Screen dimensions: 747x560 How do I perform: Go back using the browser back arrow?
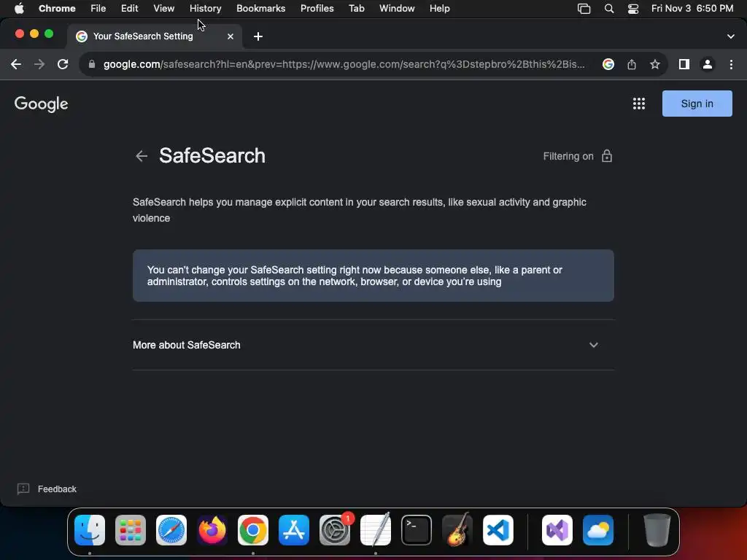(x=16, y=64)
